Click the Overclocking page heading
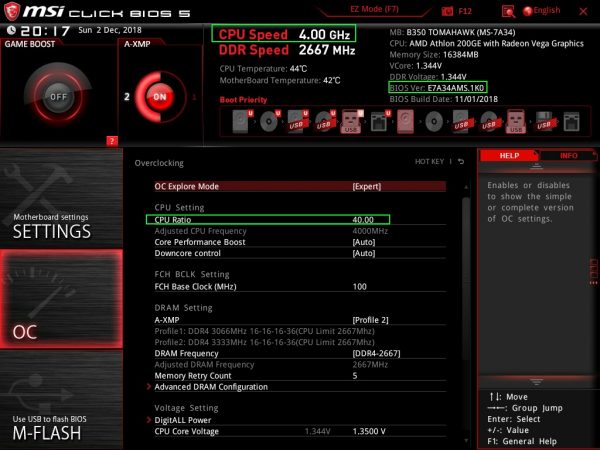The width and height of the screenshot is (600, 450). [x=159, y=163]
